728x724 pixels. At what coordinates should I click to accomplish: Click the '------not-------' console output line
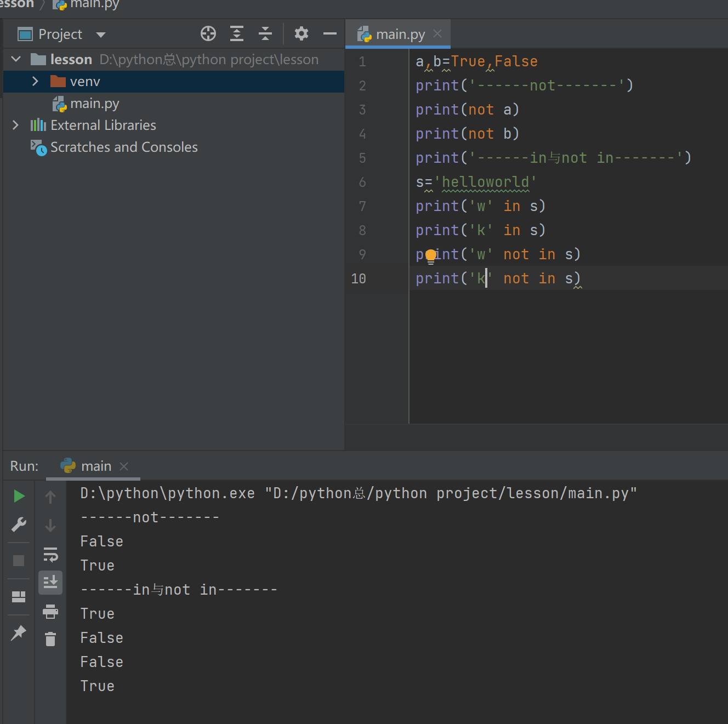[x=150, y=518]
